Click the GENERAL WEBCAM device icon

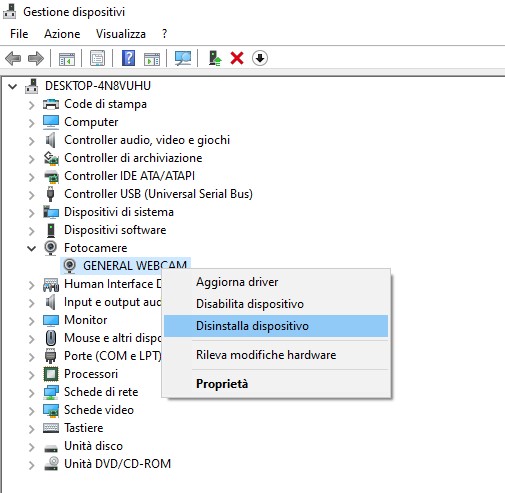point(69,266)
